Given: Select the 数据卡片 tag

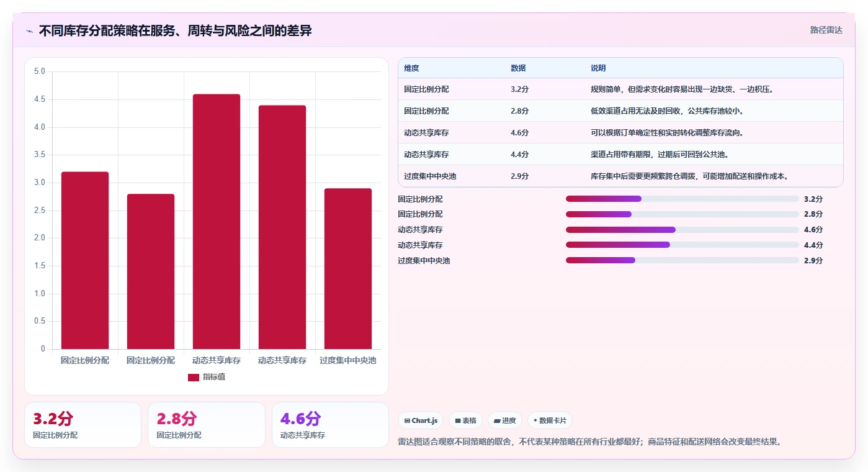Looking at the screenshot, I should click(550, 420).
